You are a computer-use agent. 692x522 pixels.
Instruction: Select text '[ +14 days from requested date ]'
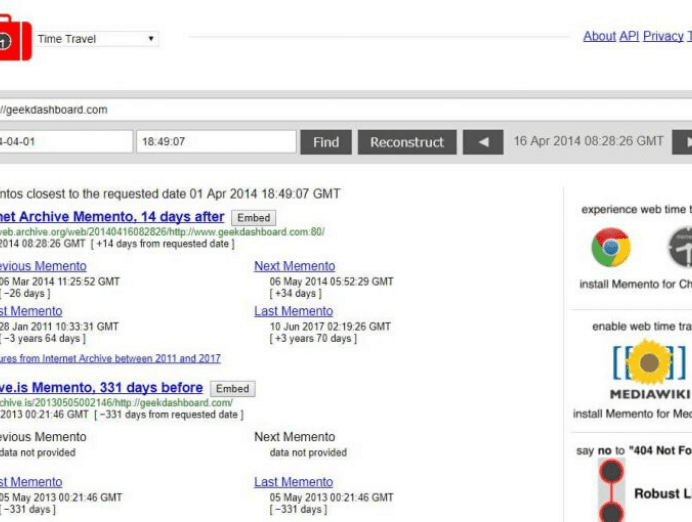(x=162, y=244)
